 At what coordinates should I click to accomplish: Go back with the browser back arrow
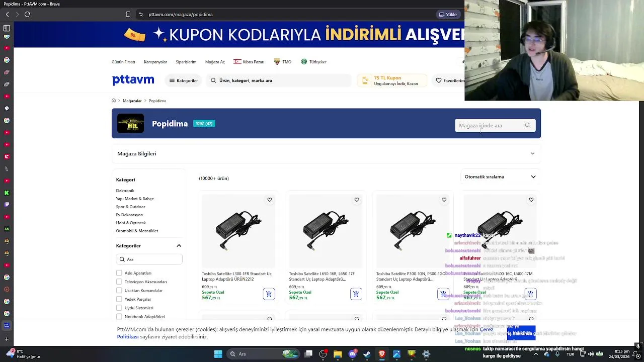7,14
